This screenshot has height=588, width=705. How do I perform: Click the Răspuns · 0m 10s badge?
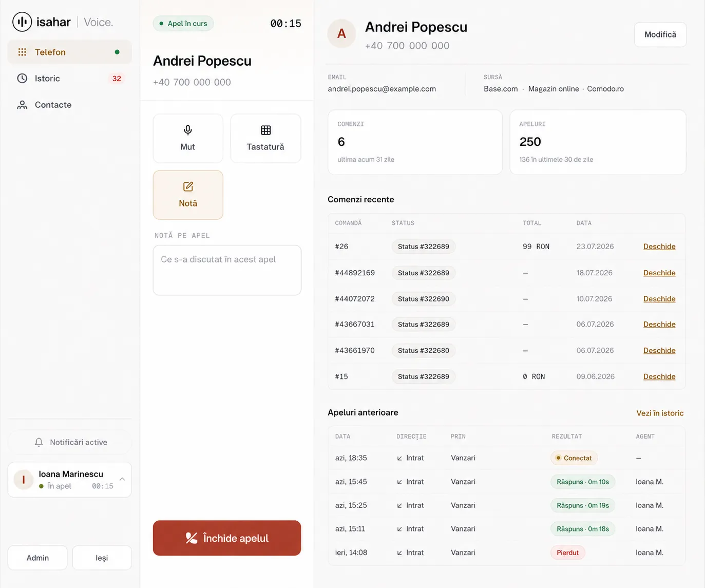(x=583, y=482)
